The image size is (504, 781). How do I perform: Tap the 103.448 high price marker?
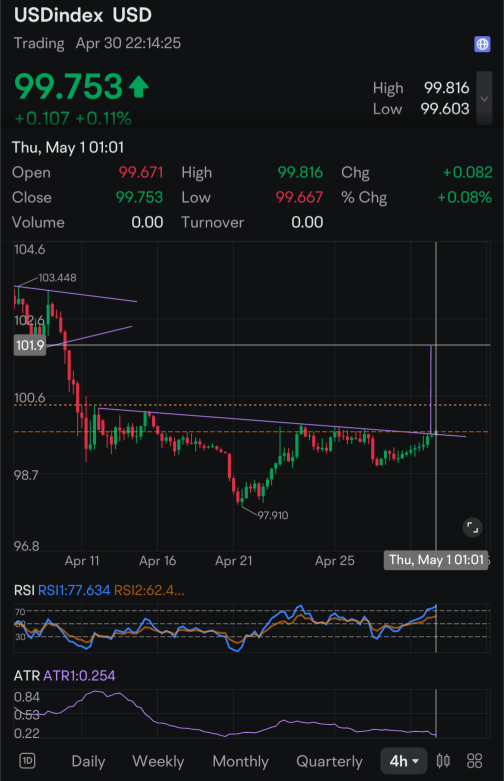(x=57, y=278)
